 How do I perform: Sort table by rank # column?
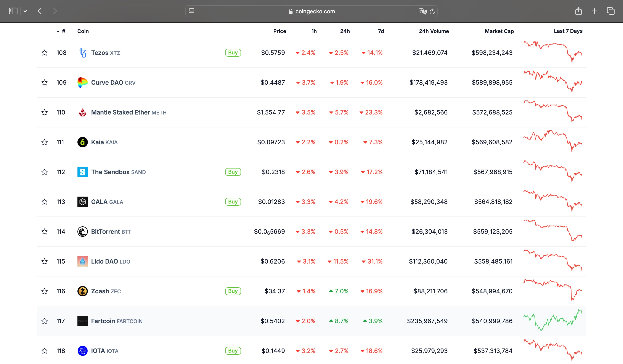(x=61, y=31)
